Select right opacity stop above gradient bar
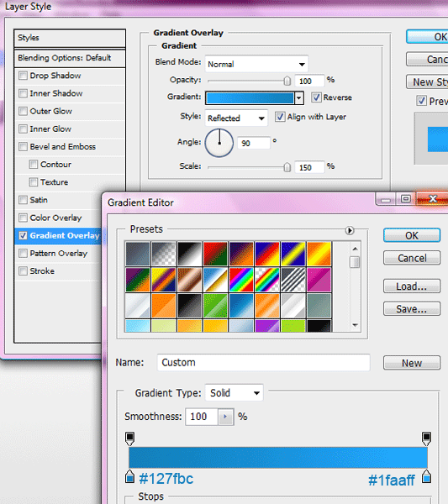 pos(426,438)
